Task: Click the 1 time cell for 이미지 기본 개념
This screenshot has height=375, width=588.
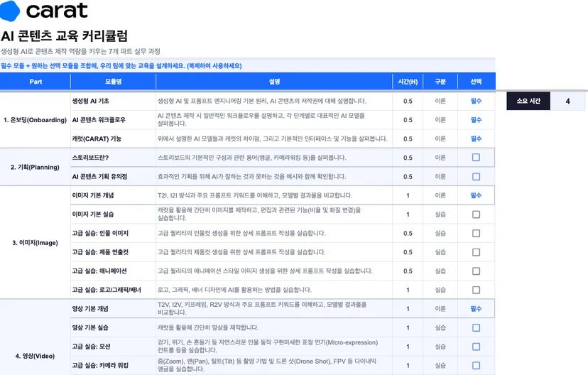Action: click(x=408, y=195)
